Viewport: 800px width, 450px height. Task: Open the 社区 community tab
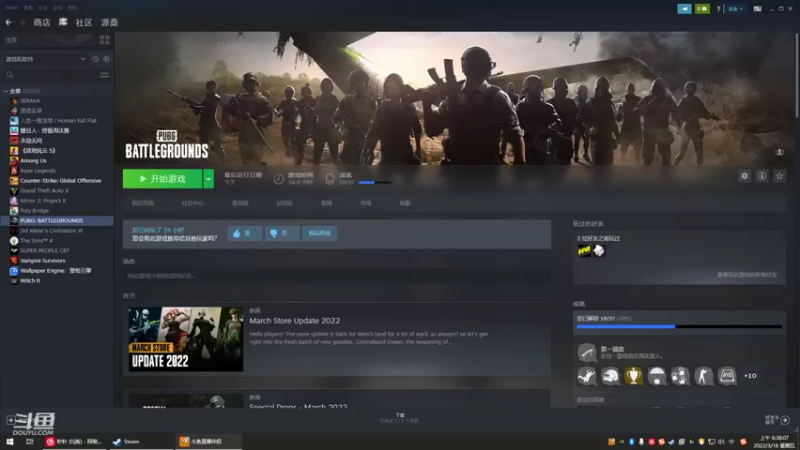tap(84, 22)
